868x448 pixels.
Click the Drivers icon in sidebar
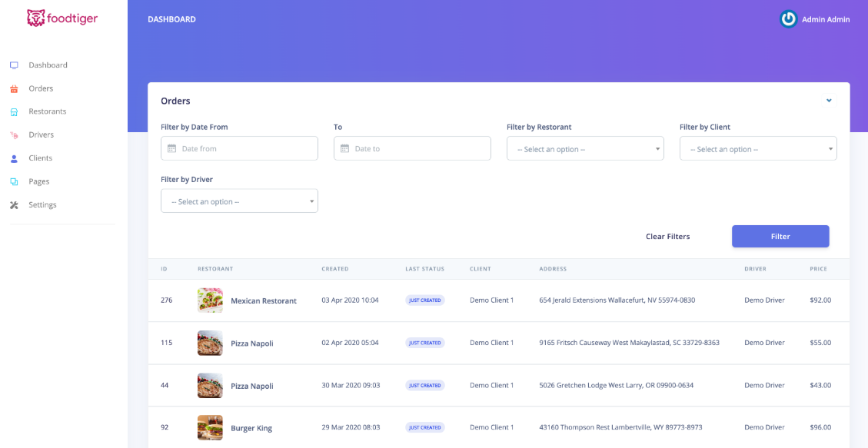14,135
